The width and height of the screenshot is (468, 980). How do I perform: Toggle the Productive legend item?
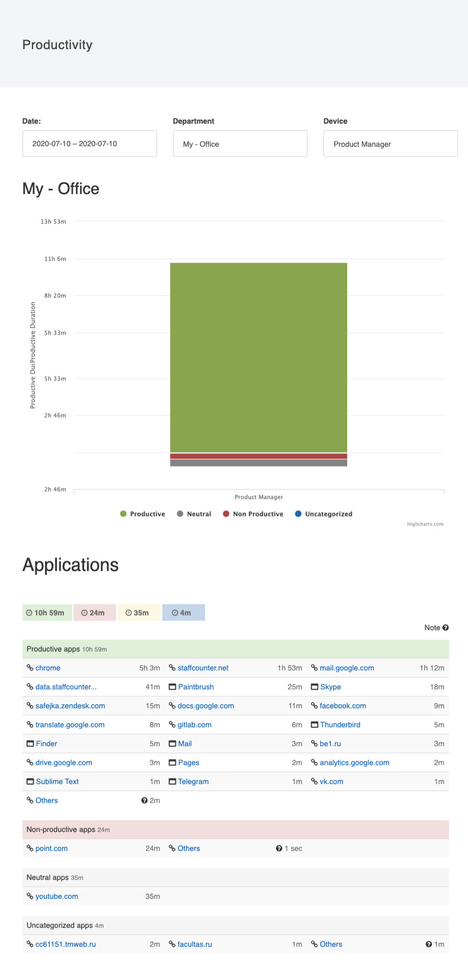coord(143,514)
